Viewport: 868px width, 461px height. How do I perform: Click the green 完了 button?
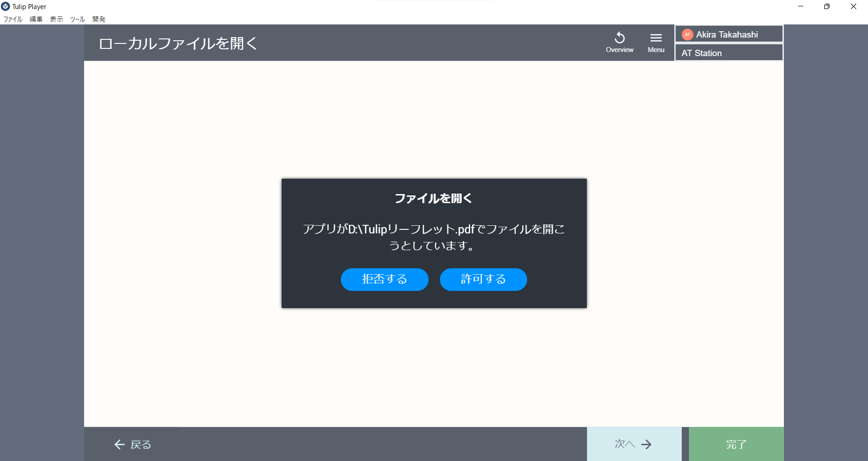coord(736,444)
